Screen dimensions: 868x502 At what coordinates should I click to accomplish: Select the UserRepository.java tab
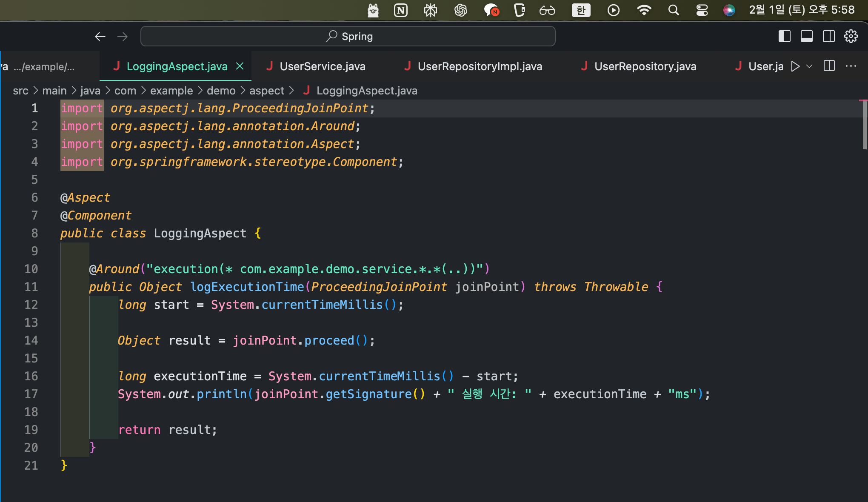click(645, 66)
